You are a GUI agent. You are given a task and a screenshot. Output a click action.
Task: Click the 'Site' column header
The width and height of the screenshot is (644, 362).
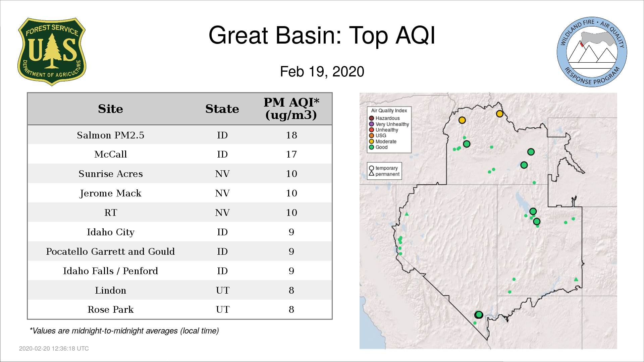(110, 109)
